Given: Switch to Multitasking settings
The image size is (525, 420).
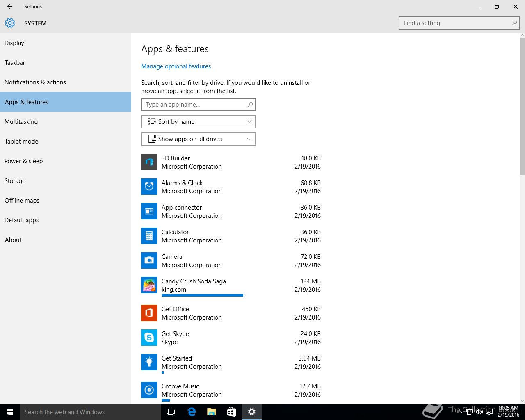Looking at the screenshot, I should coord(66,122).
